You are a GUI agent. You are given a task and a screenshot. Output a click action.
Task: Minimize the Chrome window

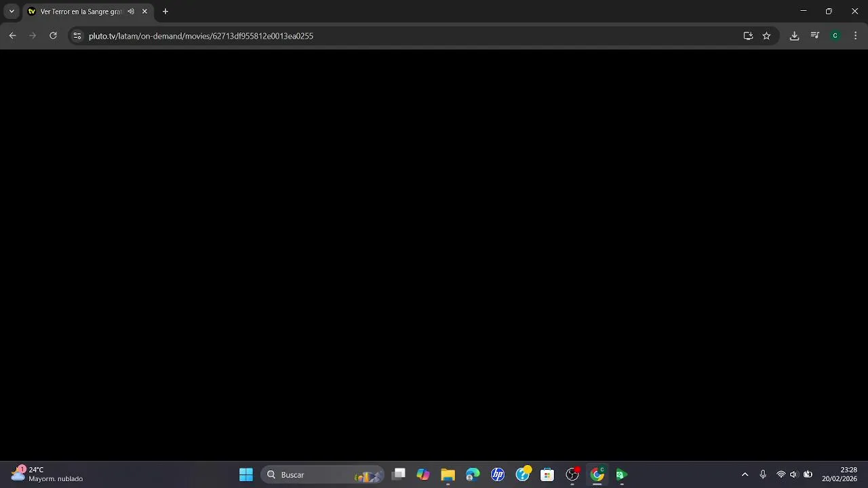[804, 12]
